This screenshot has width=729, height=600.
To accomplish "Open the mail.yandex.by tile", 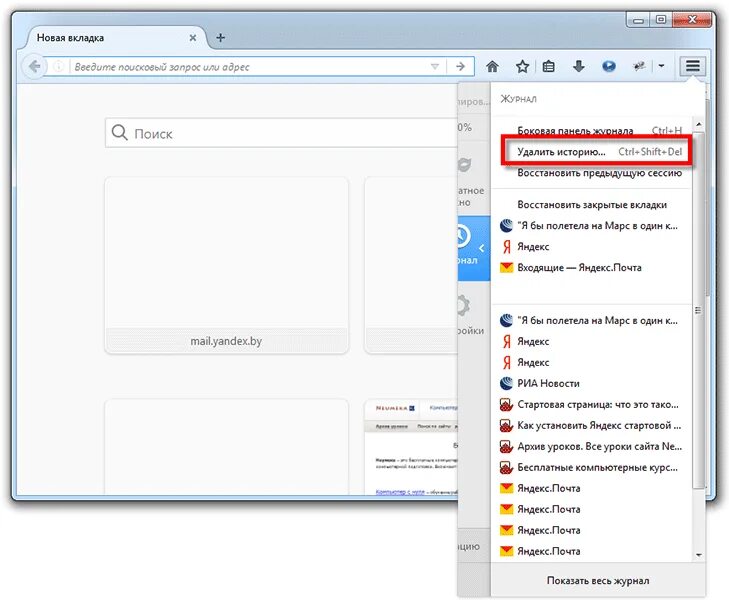I will [226, 265].
